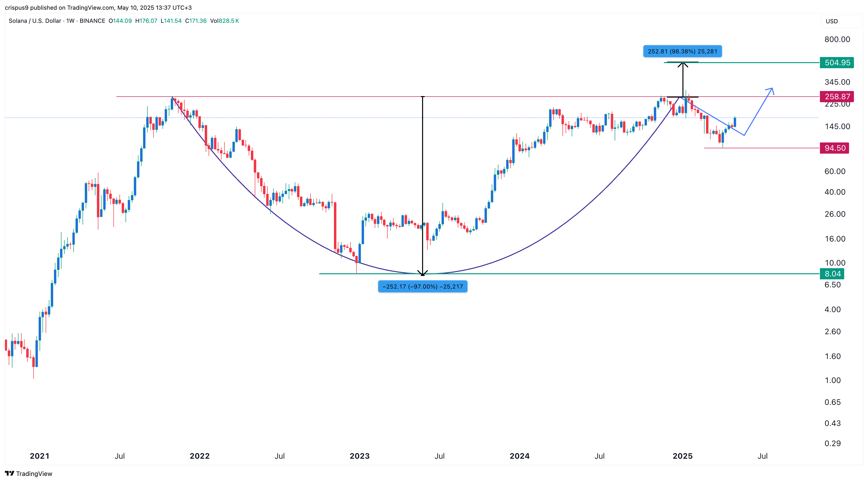Click the Solana / U.S. Dollar symbol title
The width and height of the screenshot is (868, 482).
tap(35, 21)
